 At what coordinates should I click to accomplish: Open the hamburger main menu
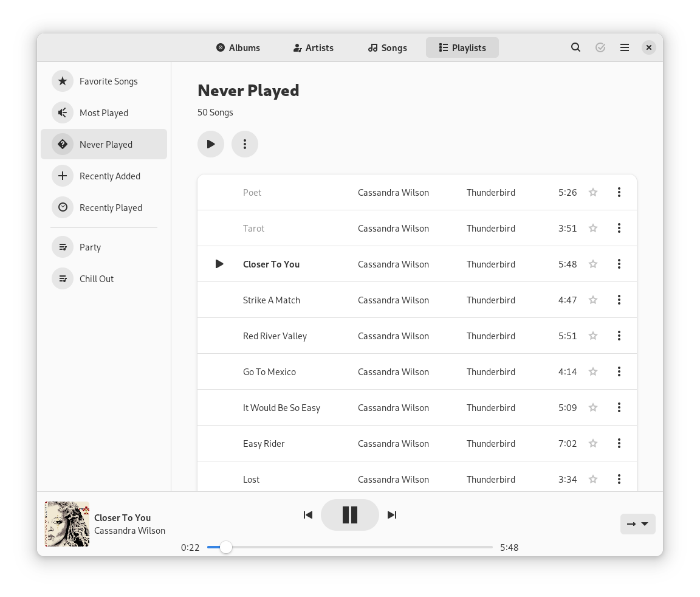[624, 47]
